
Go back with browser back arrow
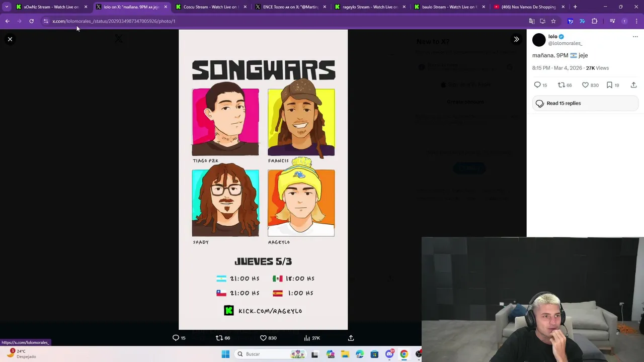pos(7,21)
